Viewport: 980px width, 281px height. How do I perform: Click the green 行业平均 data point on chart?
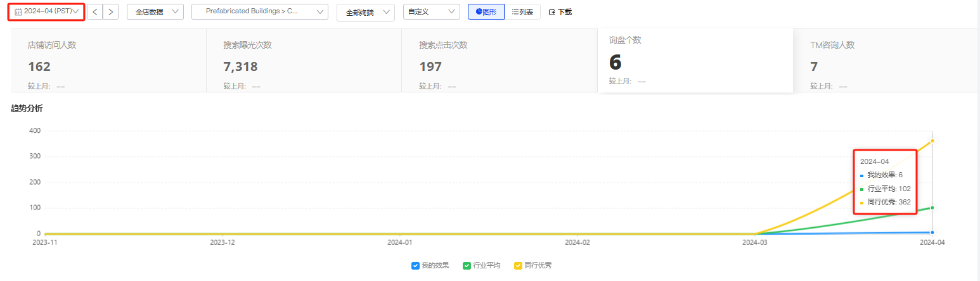932,208
